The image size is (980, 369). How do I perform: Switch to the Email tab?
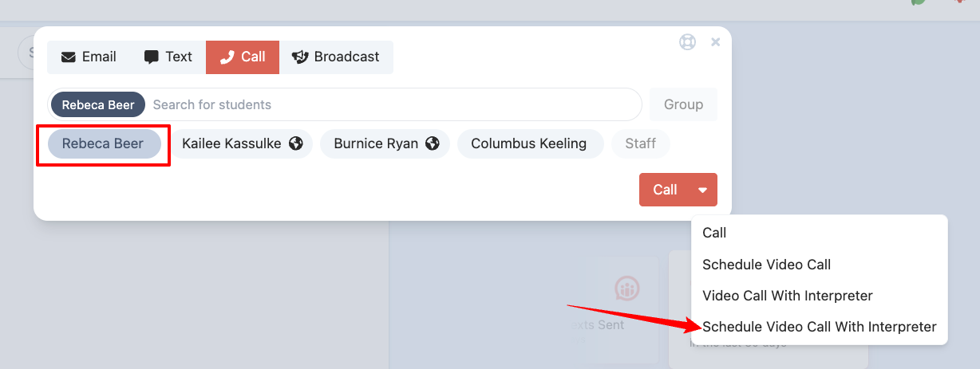pyautogui.click(x=89, y=57)
